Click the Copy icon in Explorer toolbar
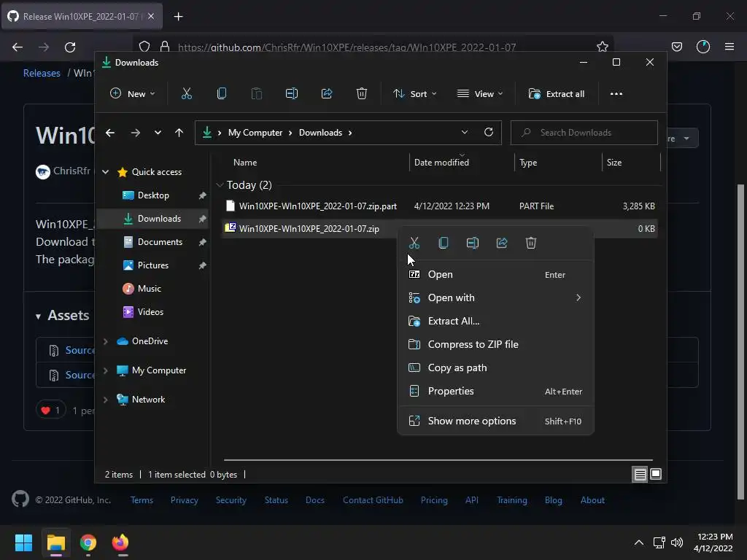 point(222,94)
